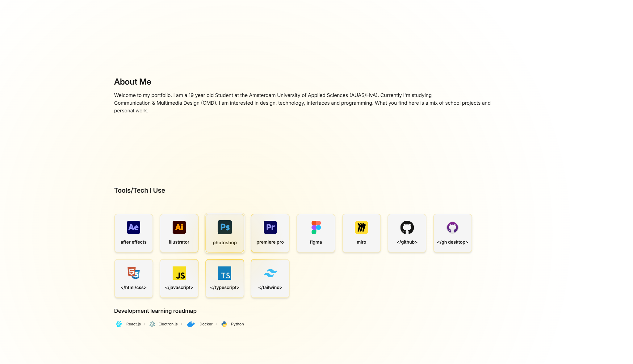The image size is (633, 364).
Task: Open the Tailwind wave icon card
Action: click(270, 278)
